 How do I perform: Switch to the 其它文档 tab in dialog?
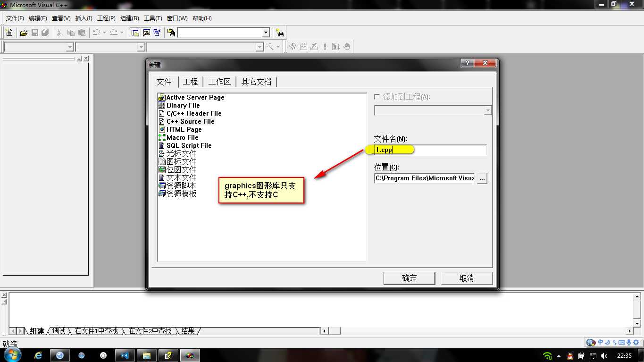point(256,82)
